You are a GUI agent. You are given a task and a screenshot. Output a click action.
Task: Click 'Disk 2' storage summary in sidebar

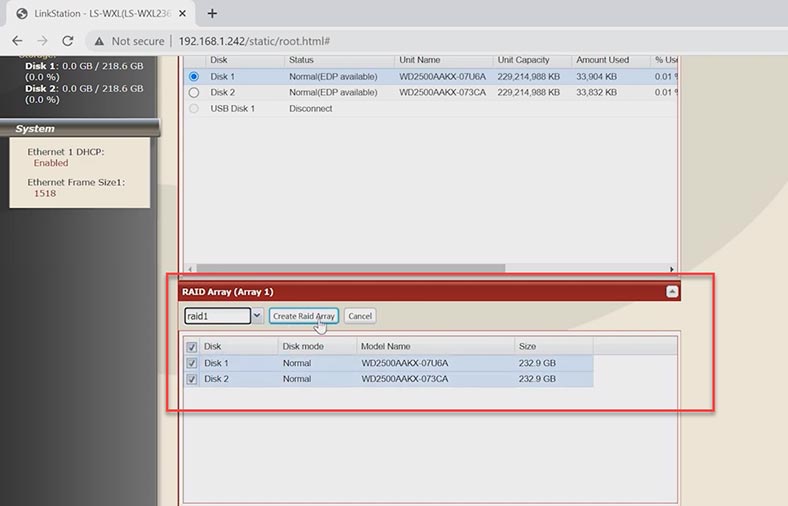pyautogui.click(x=84, y=94)
